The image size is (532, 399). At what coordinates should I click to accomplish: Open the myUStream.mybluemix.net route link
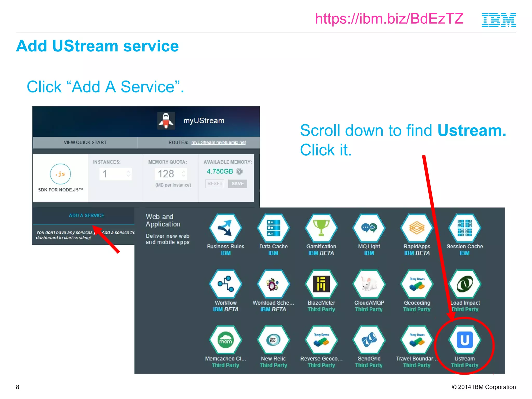[x=218, y=142]
